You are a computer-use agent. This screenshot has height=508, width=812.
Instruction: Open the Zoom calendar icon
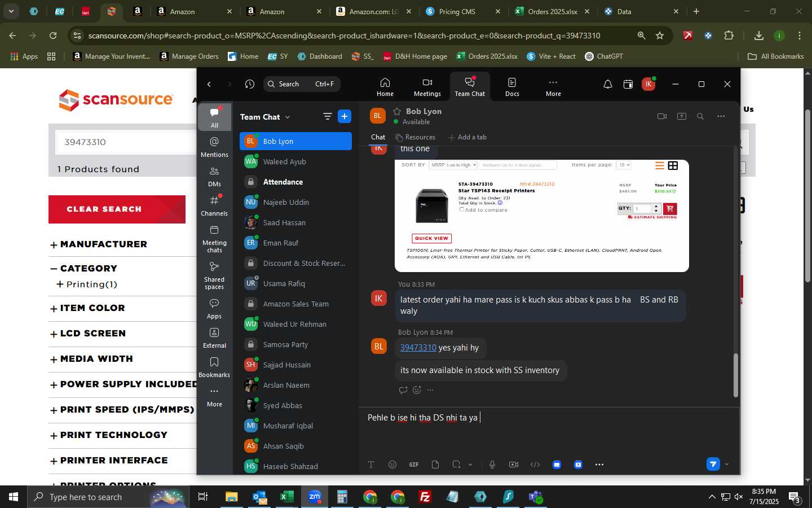click(628, 84)
